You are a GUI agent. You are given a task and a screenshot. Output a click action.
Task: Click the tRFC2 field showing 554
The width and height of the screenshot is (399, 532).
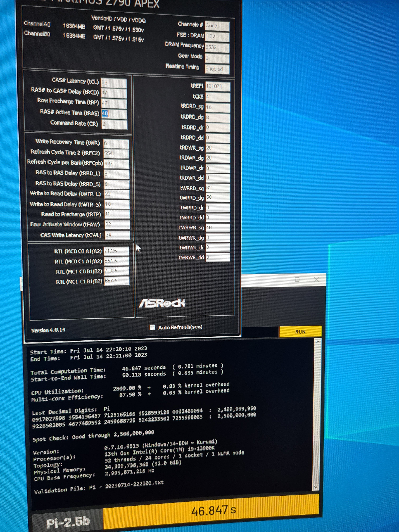click(x=116, y=154)
